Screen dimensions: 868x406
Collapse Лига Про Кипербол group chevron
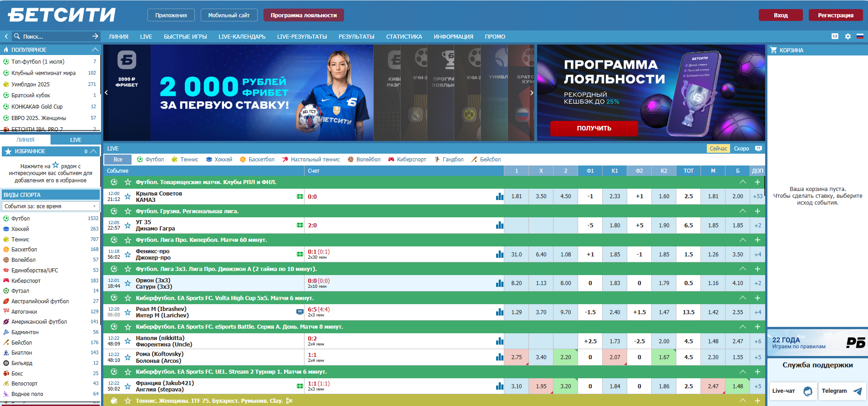click(x=743, y=240)
